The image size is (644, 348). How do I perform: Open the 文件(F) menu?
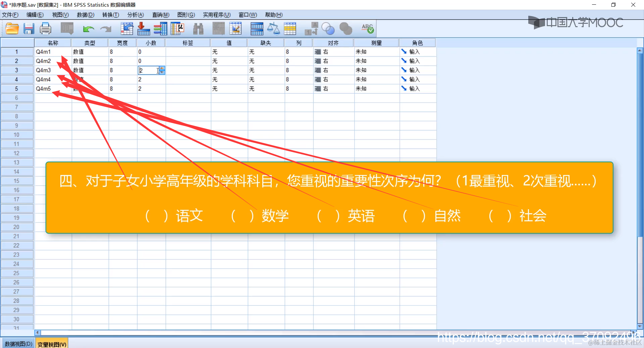10,15
